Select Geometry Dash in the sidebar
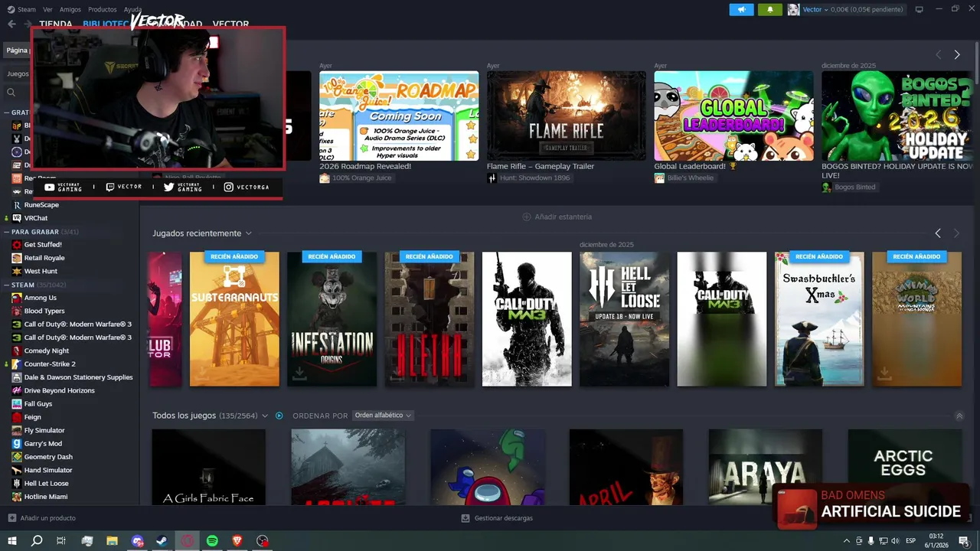Screen dimensions: 980x551 48,457
